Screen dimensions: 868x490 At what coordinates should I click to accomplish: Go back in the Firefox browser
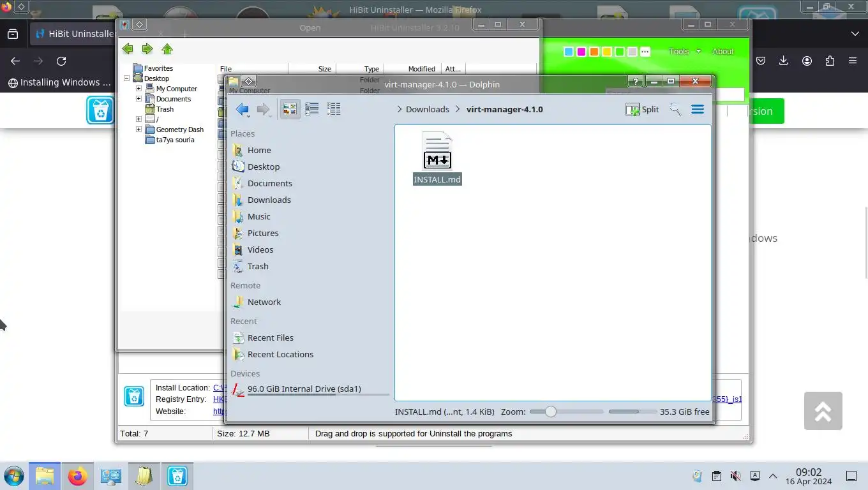(15, 61)
